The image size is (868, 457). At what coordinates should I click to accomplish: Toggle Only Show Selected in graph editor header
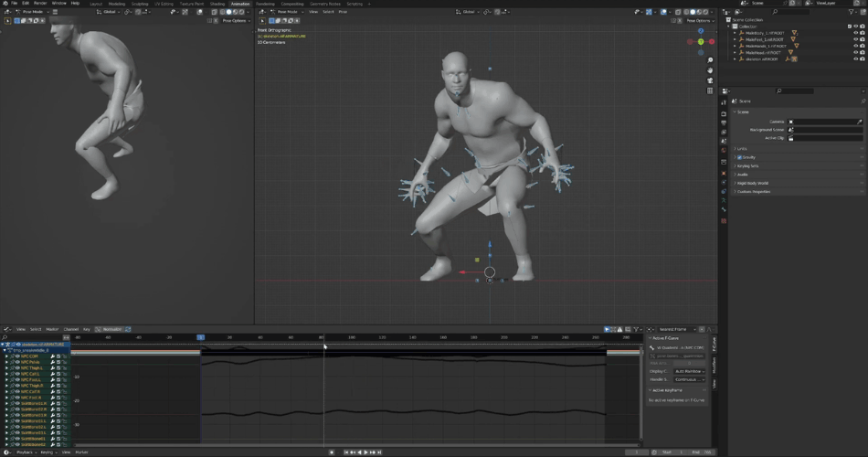[607, 329]
